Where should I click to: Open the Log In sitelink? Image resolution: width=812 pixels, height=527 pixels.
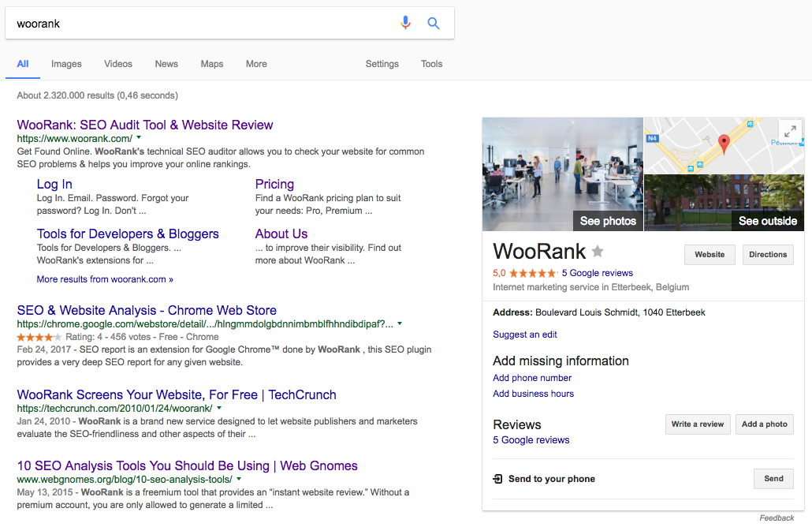(x=54, y=184)
